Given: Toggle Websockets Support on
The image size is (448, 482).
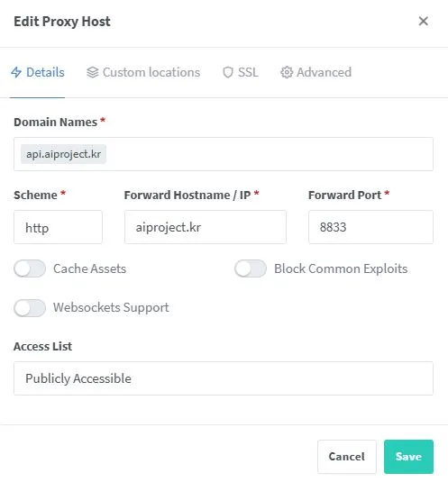Looking at the screenshot, I should click(x=30, y=308).
